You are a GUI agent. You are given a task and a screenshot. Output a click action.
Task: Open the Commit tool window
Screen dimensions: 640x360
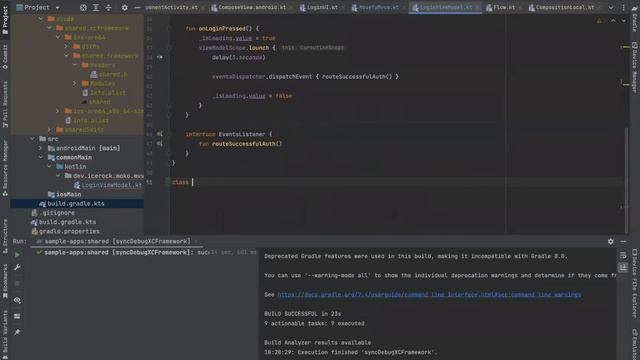(x=5, y=57)
